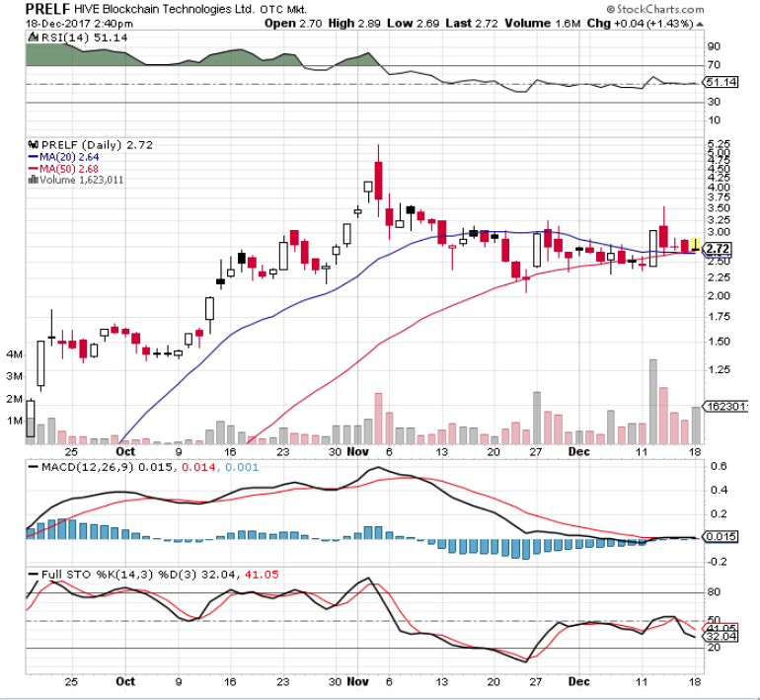Click the stochastic %D tag 41.05

[720, 628]
